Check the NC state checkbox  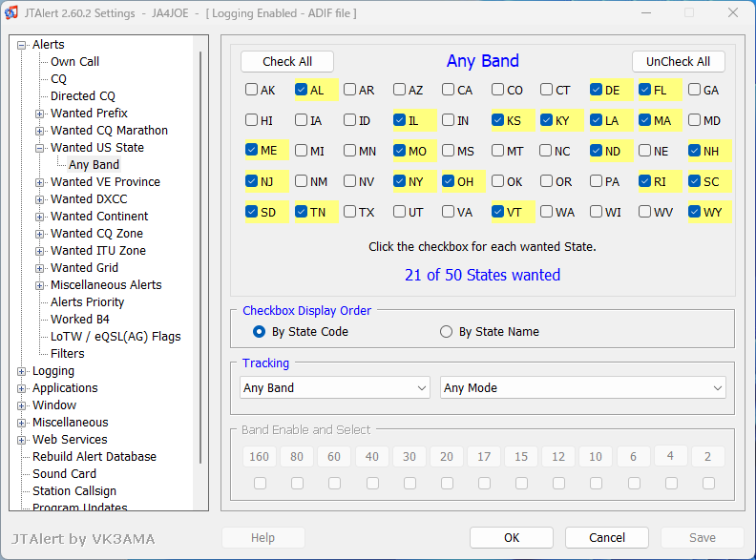pyautogui.click(x=546, y=151)
